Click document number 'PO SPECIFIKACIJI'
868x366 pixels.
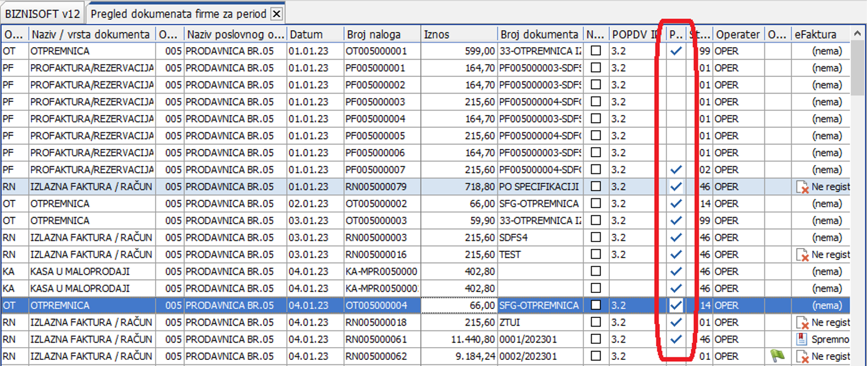tap(539, 187)
